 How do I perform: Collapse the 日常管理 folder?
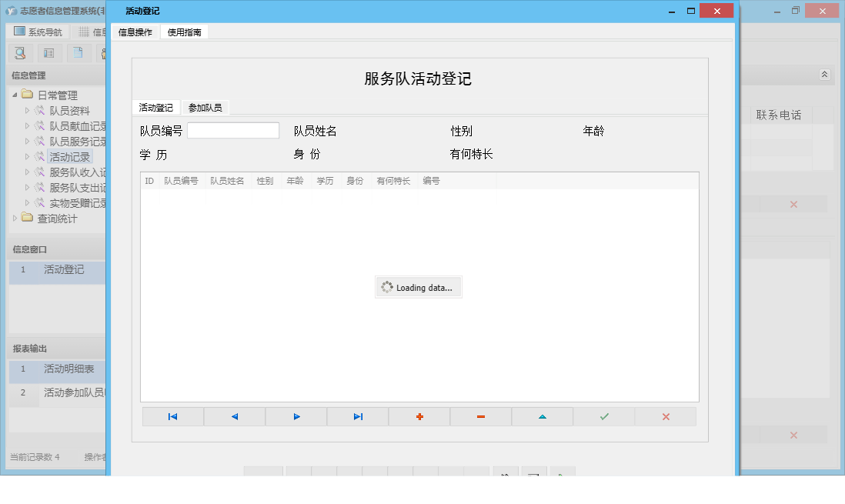coord(16,95)
